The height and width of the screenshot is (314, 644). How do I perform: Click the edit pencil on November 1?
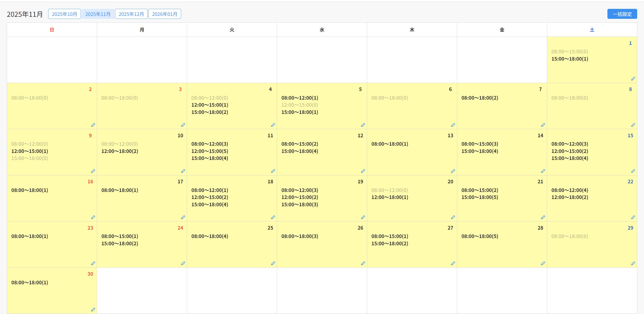coord(633,79)
